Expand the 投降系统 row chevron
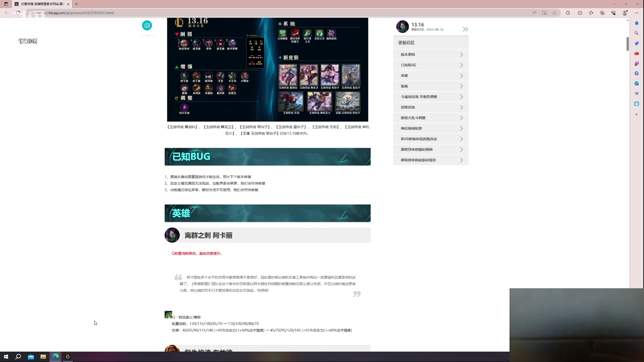Viewport: 644px width, 362px height. pyautogui.click(x=462, y=107)
